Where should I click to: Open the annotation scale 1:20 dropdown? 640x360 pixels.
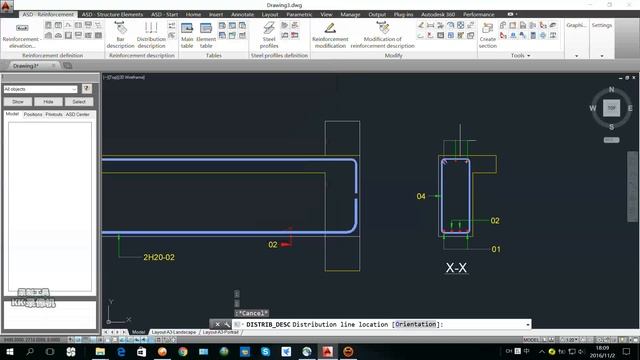click(x=571, y=340)
